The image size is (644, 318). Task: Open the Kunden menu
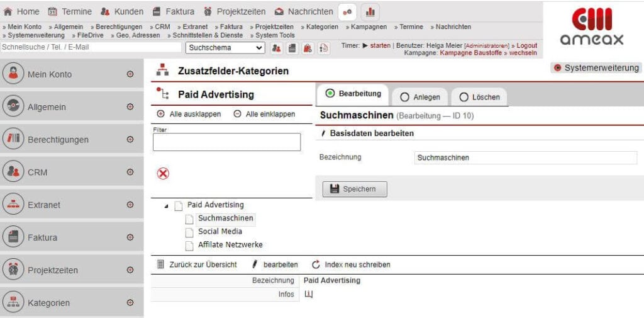123,11
